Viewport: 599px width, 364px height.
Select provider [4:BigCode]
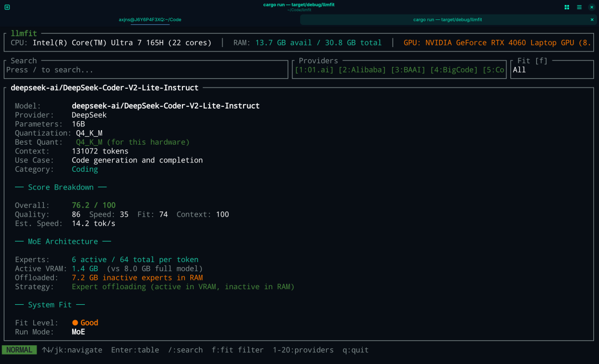(x=454, y=70)
